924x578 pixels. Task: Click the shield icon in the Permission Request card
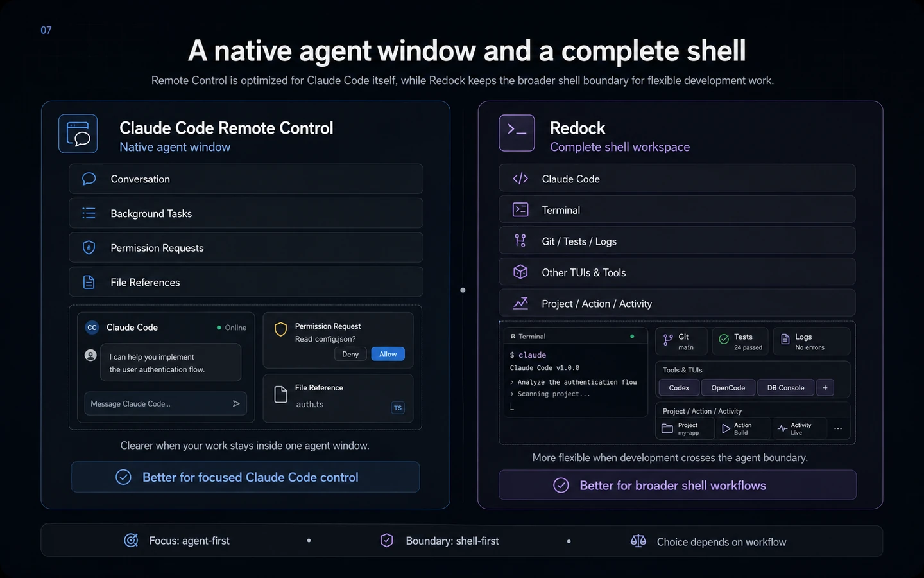click(280, 329)
